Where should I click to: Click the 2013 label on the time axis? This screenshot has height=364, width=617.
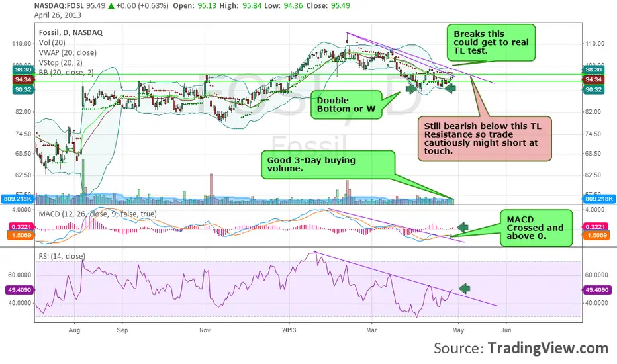[x=289, y=330]
